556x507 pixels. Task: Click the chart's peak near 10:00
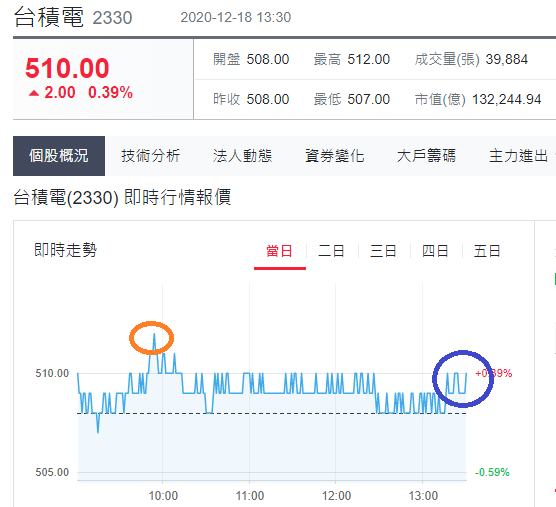154,335
